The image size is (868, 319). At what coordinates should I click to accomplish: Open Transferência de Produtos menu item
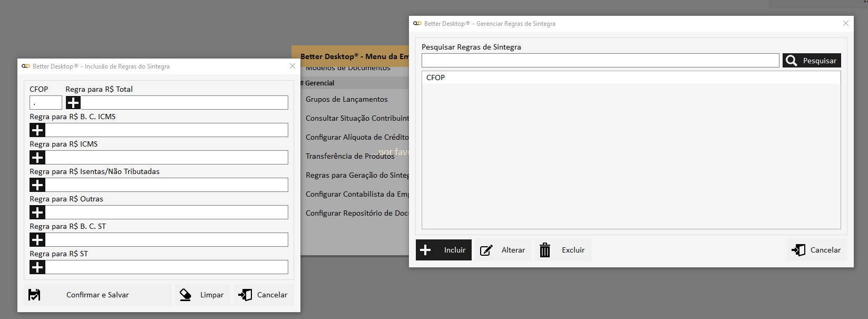[350, 156]
